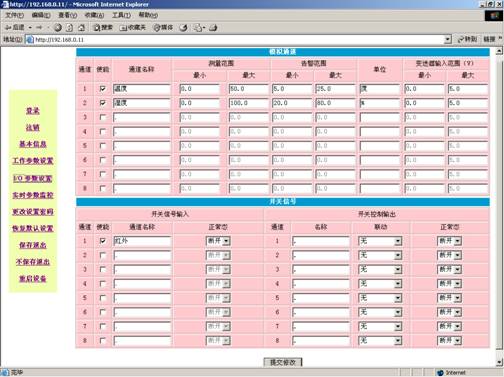
Task: Enable analog channel 8 checkbox
Action: (103, 188)
